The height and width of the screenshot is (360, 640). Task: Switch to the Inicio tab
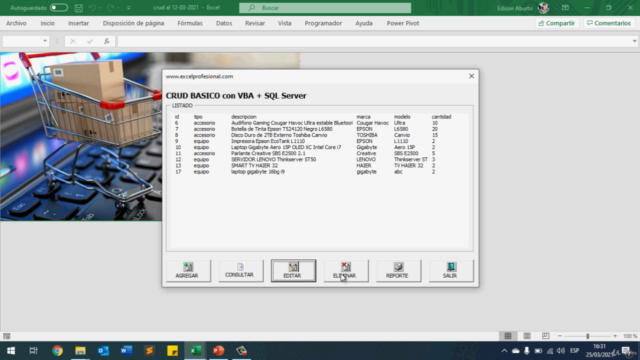tap(47, 23)
